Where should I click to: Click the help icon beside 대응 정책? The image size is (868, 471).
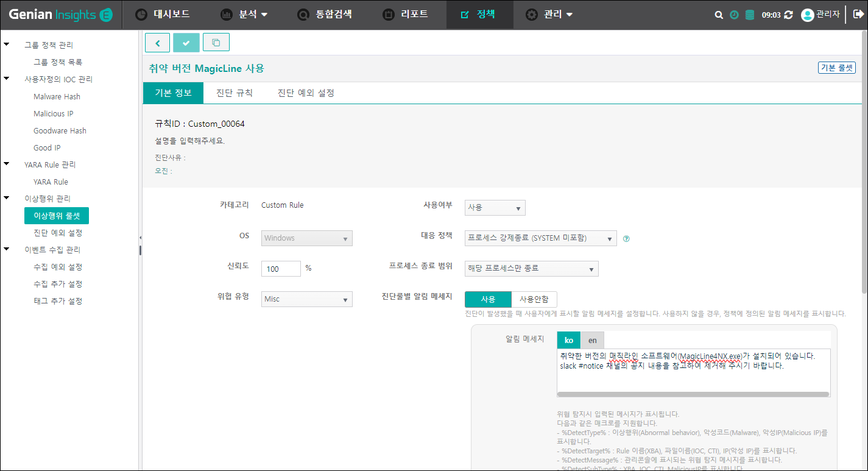coord(626,239)
